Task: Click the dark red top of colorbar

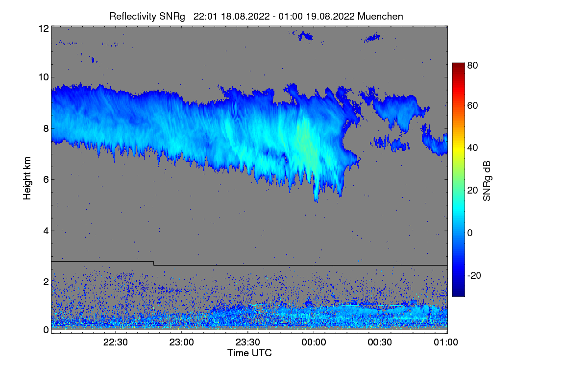Action: (458, 67)
